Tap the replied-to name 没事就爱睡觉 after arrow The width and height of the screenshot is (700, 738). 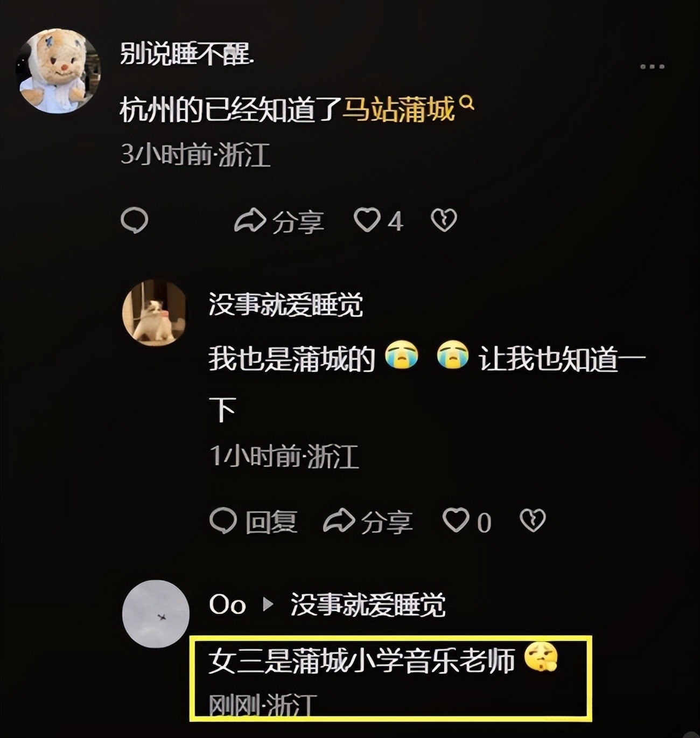click(368, 604)
